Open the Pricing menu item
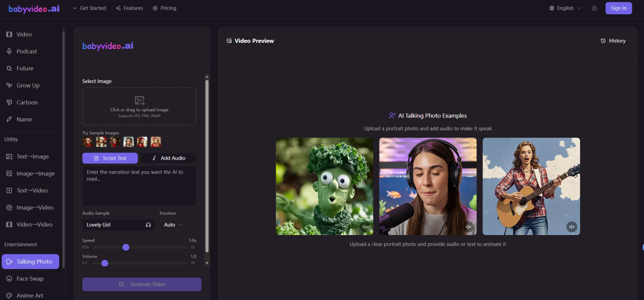The image size is (644, 300). (x=164, y=8)
